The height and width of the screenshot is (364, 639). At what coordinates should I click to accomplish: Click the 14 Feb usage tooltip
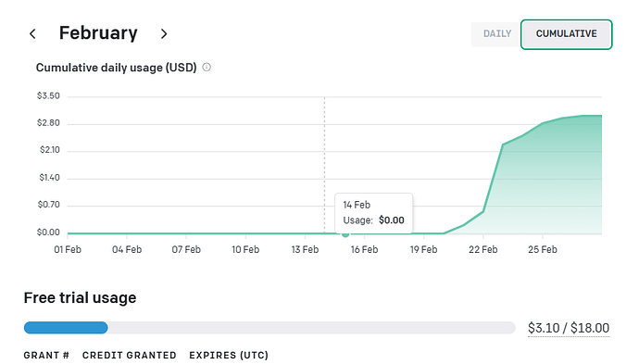coord(374,213)
